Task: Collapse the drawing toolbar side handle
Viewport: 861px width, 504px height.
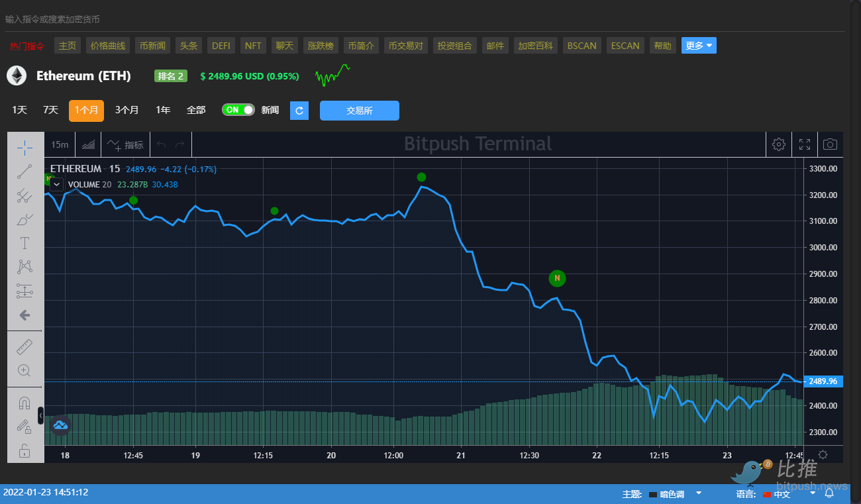Action: (x=40, y=415)
